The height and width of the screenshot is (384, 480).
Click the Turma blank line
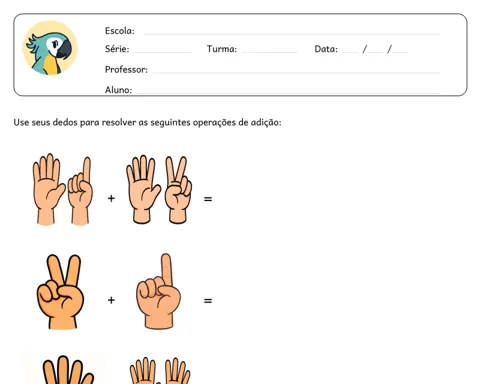pos(270,52)
